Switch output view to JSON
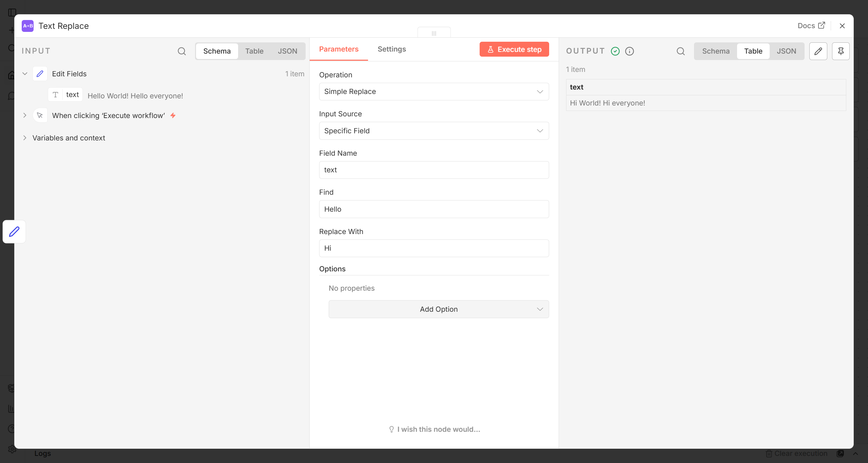 786,51
